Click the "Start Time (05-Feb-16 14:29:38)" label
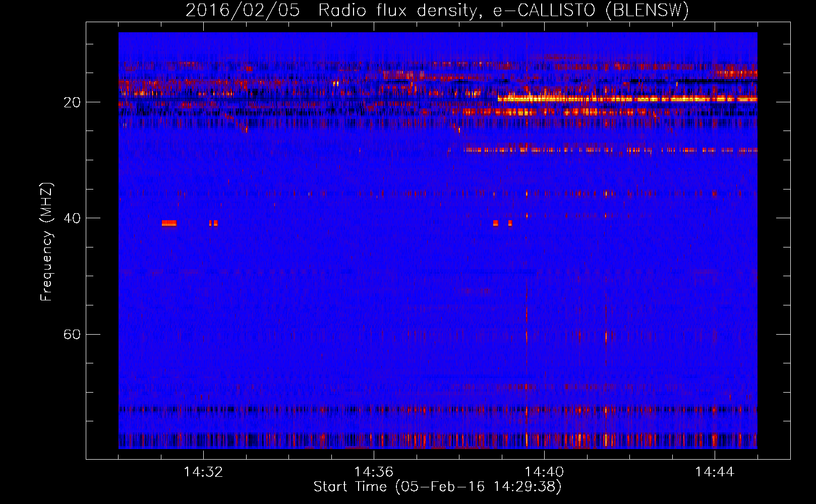Viewport: 816px width, 504px height. click(x=437, y=487)
